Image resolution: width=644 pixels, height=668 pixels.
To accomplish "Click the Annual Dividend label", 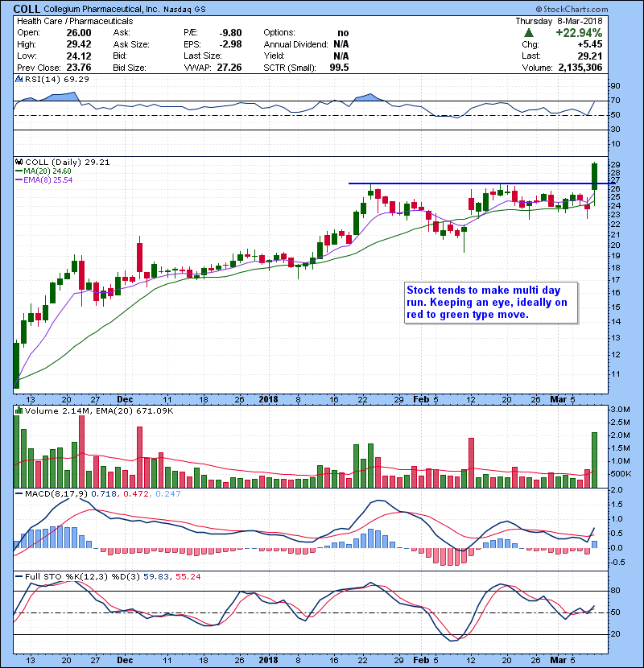I will pyautogui.click(x=295, y=44).
